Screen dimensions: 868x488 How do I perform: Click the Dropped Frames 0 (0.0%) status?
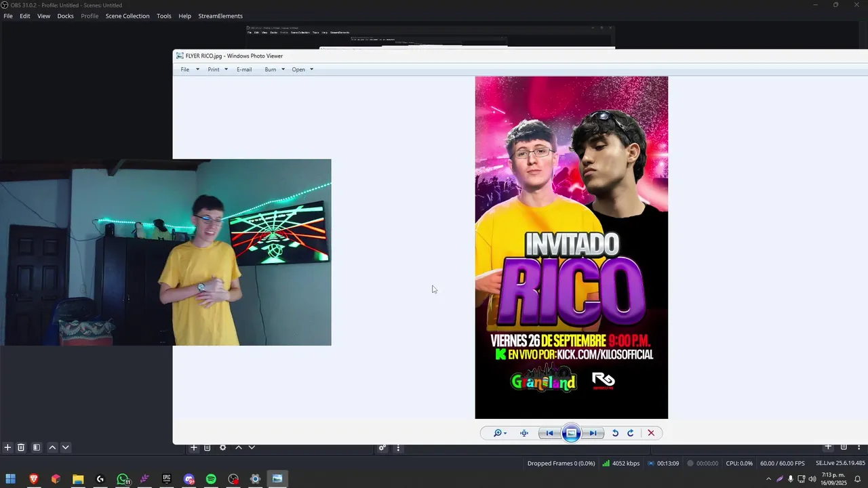[x=561, y=464]
